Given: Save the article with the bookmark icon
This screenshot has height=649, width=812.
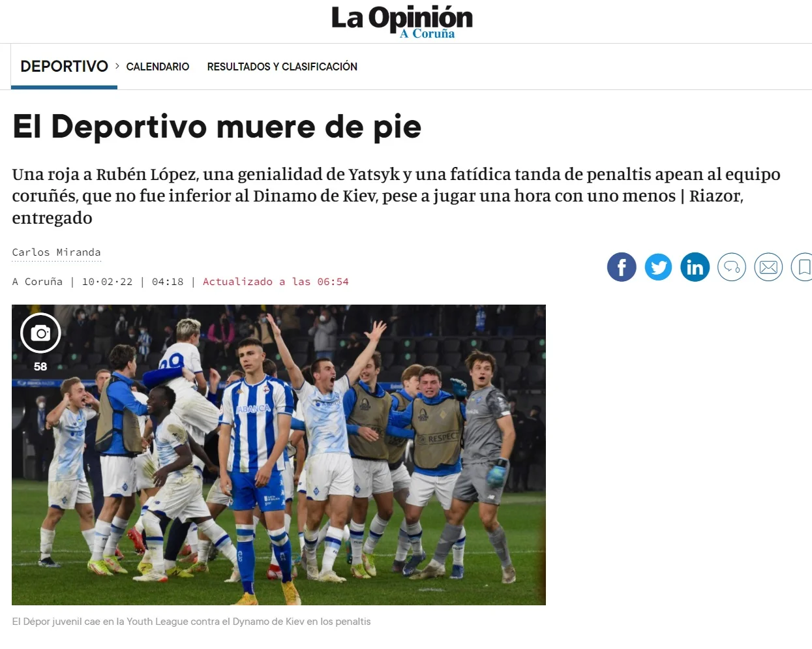Looking at the screenshot, I should [x=803, y=267].
